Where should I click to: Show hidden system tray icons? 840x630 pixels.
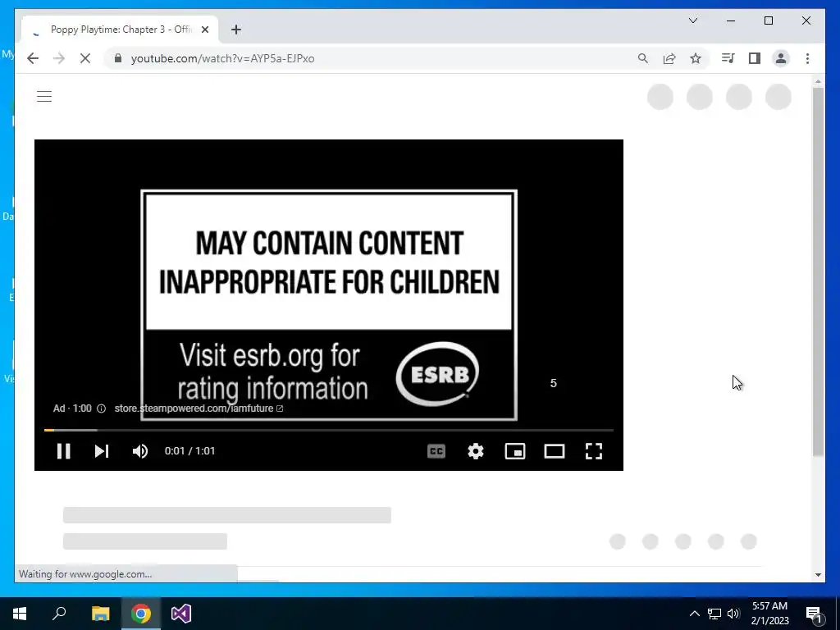tap(694, 614)
